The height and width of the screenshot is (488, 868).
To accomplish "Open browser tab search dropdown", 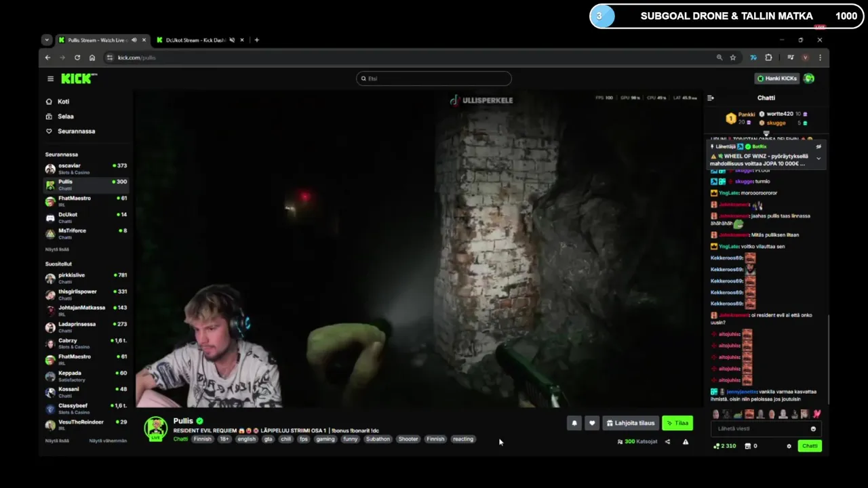I will [47, 40].
